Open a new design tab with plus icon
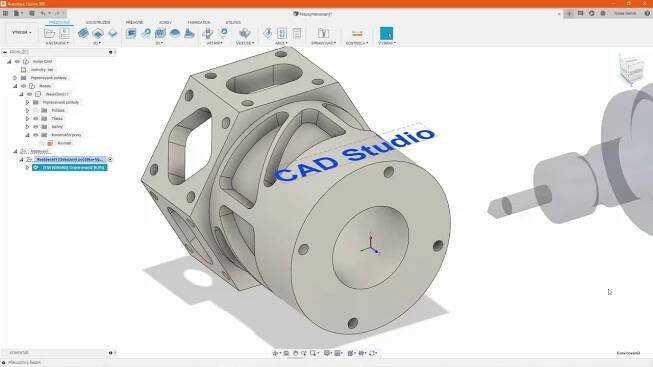This screenshot has height=367, width=653. 569,13
